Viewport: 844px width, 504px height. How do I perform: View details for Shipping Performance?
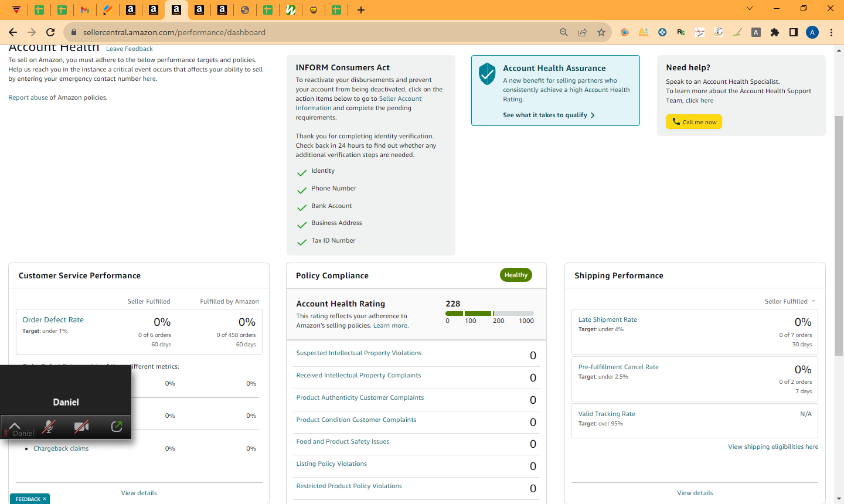click(695, 493)
